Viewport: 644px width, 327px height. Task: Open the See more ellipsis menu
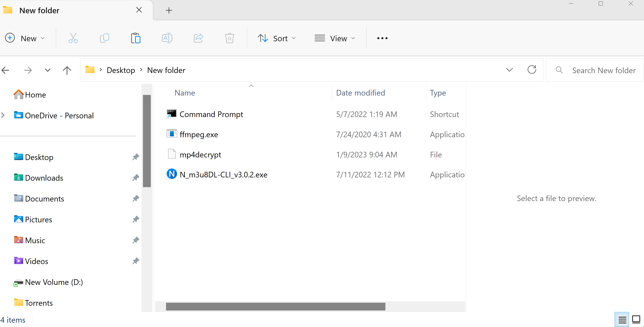pos(382,38)
